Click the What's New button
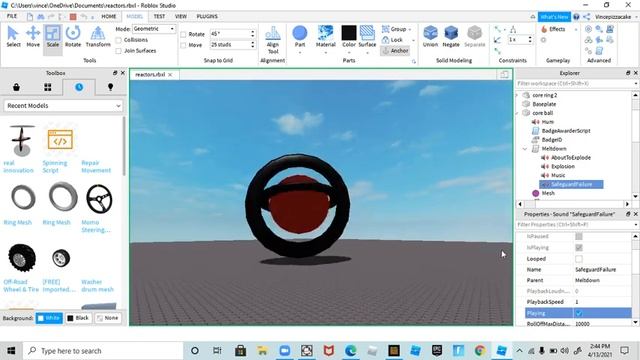Image resolution: width=640 pixels, height=360 pixels. [554, 17]
